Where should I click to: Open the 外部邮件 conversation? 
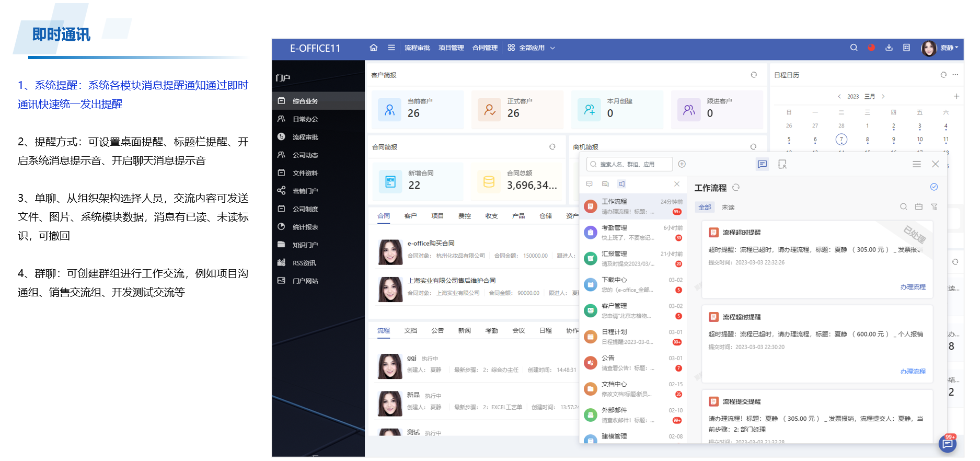(x=633, y=415)
